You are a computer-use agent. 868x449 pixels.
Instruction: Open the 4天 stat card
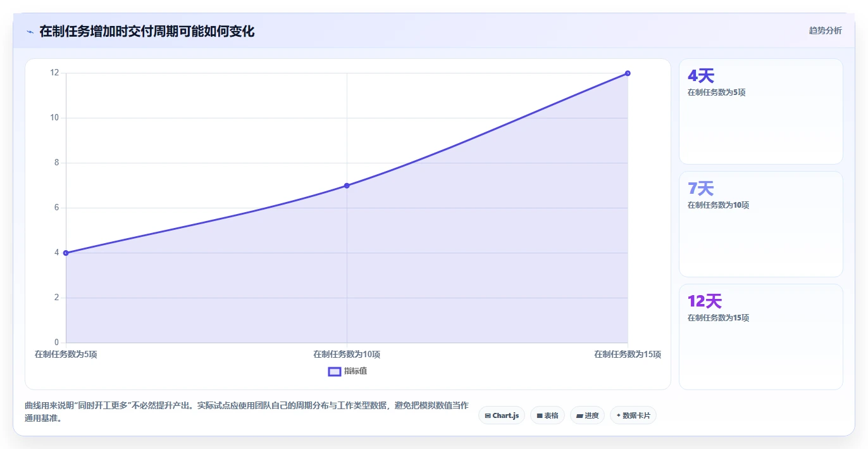click(x=761, y=111)
